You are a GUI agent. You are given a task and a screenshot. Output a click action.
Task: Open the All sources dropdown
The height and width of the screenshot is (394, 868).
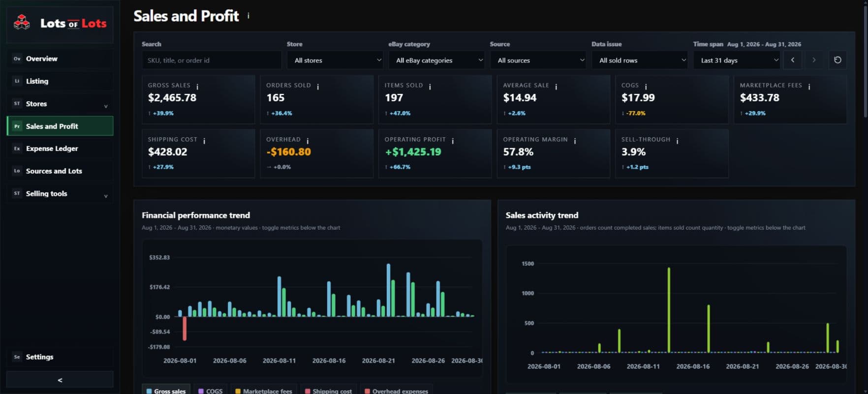(539, 60)
